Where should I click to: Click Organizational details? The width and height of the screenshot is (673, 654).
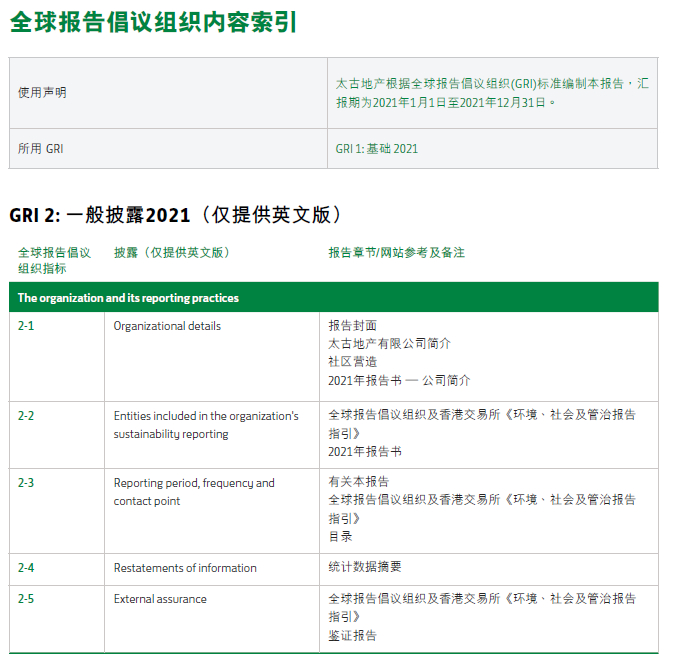pyautogui.click(x=167, y=326)
